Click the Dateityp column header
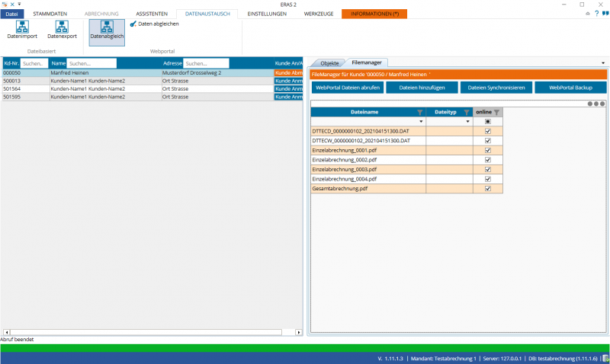 coord(449,112)
